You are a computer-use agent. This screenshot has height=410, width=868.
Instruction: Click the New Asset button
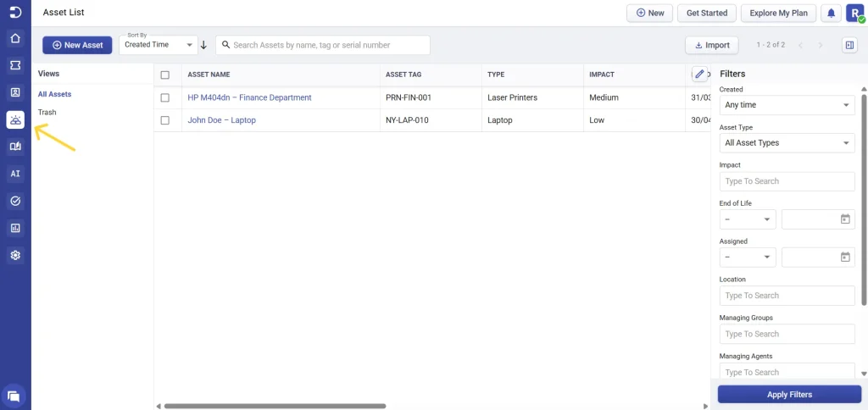click(x=77, y=46)
